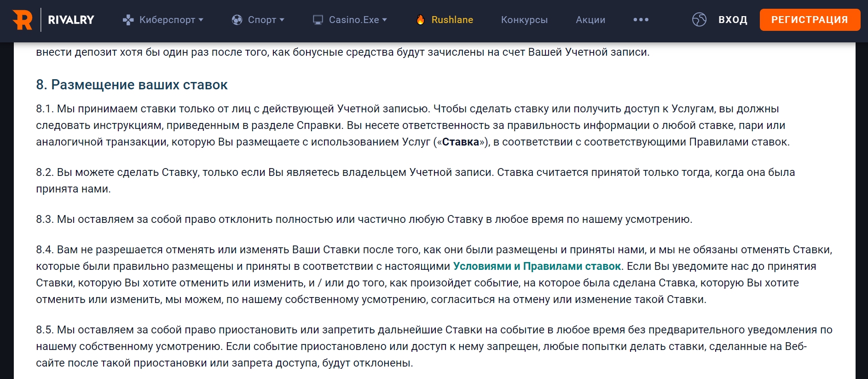Screen dimensions: 868x379
Task: Expand the Киберспорт dropdown arrow
Action: coord(201,20)
